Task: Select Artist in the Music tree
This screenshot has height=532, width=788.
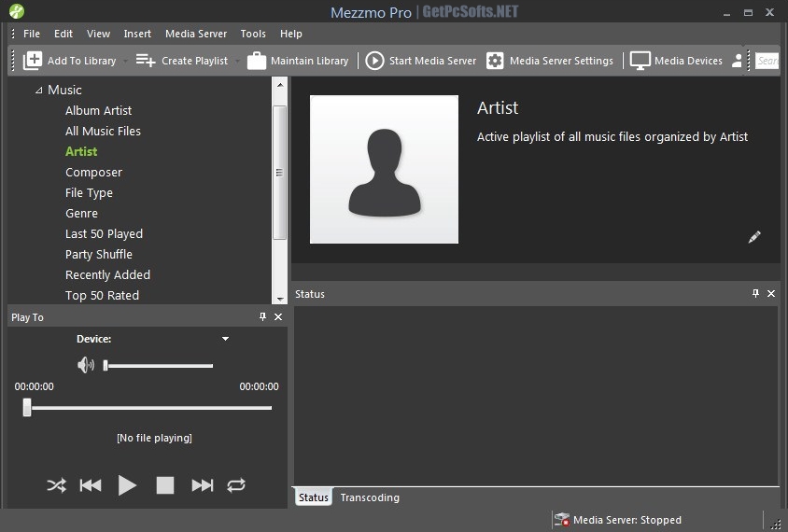Action: coord(81,152)
